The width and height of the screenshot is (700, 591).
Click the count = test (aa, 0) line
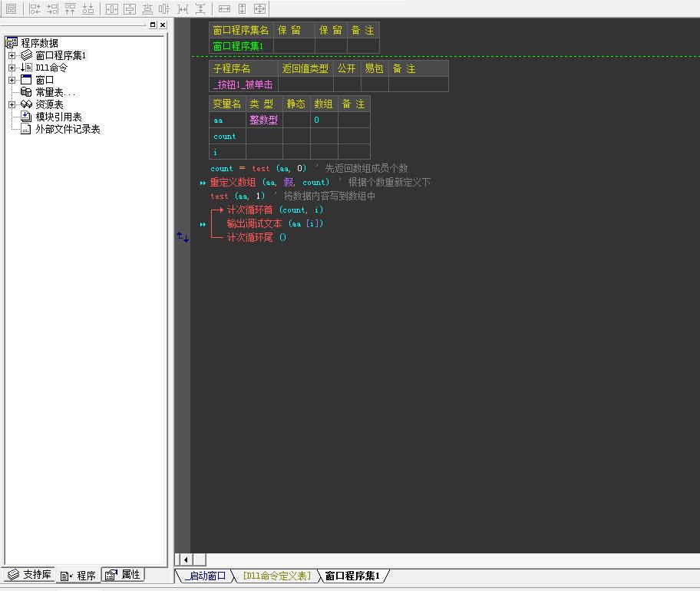(x=258, y=168)
